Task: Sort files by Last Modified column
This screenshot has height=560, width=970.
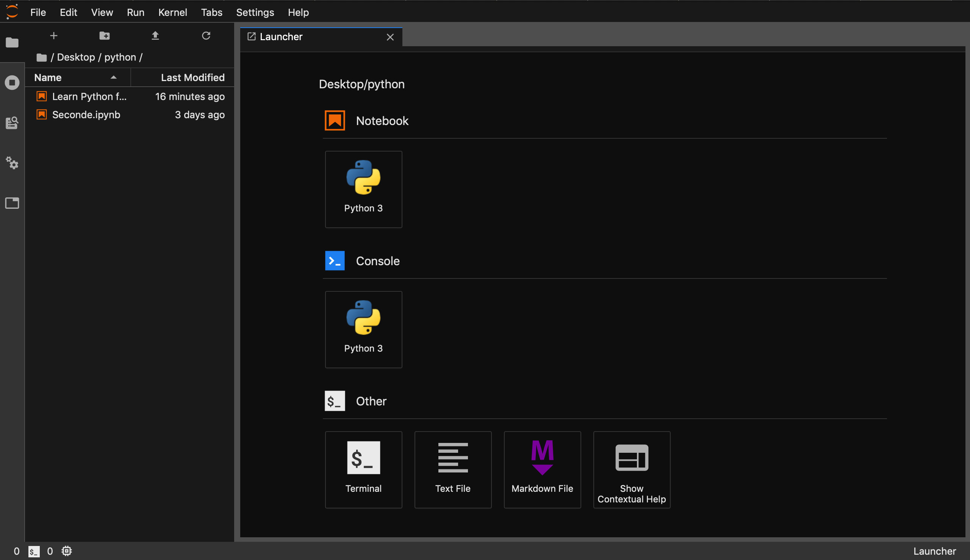Action: pyautogui.click(x=192, y=78)
